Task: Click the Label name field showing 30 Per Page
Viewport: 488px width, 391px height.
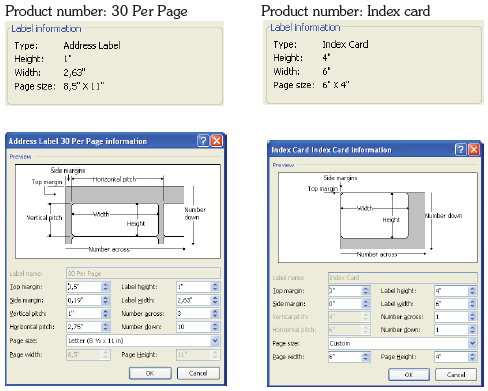Action: pos(143,273)
